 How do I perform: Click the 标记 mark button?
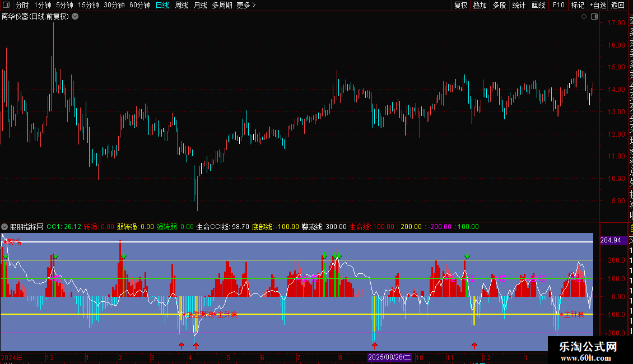578,5
